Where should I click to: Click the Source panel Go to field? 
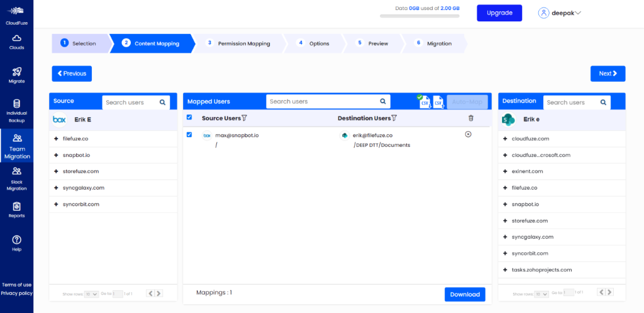click(x=118, y=294)
